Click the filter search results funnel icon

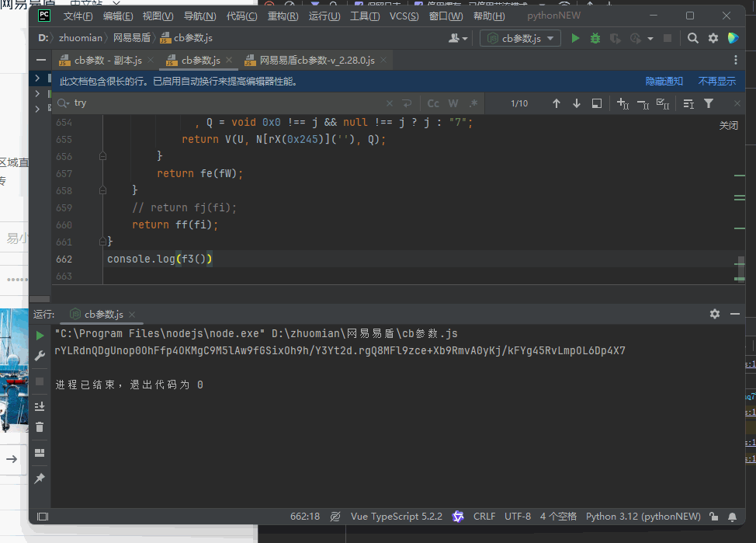tap(709, 103)
